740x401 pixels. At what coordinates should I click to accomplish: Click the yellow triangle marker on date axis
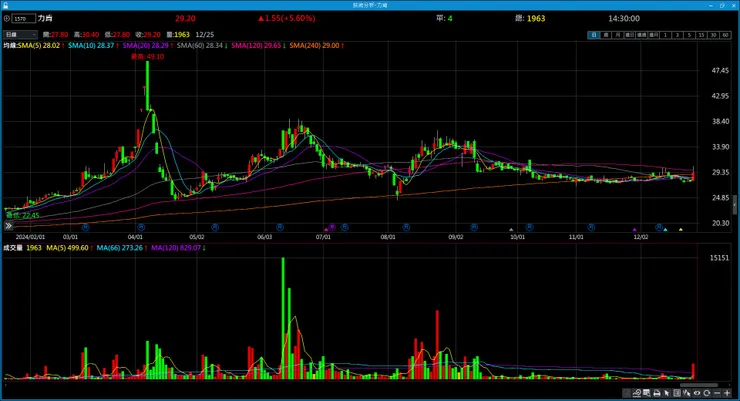(x=681, y=230)
